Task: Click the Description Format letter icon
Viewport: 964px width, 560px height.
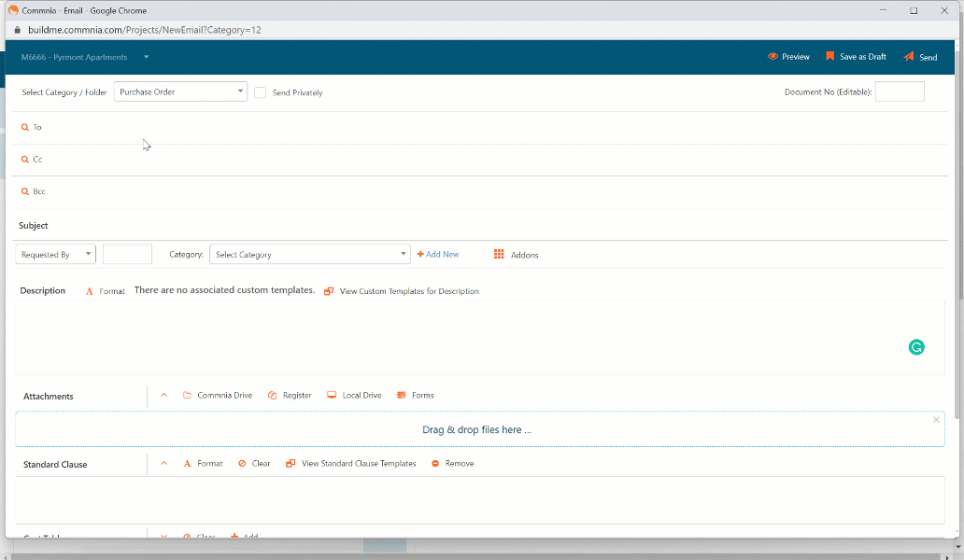Action: tap(89, 291)
